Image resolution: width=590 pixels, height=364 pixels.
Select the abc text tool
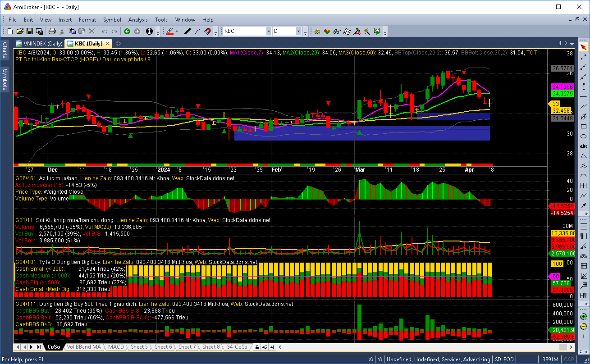click(584, 146)
